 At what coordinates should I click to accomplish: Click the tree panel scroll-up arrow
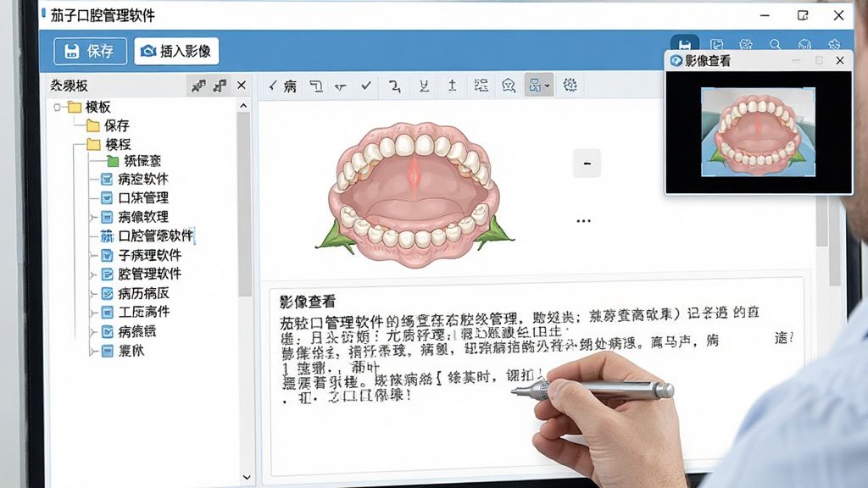[x=243, y=105]
